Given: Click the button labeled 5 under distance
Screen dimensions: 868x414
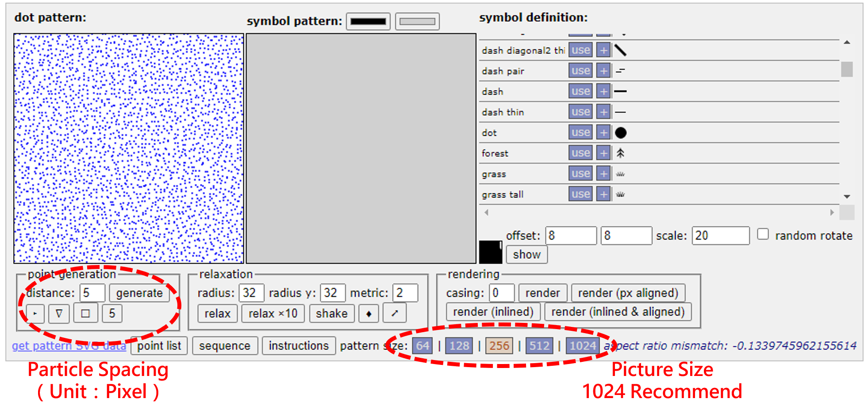Looking at the screenshot, I should coord(112,314).
